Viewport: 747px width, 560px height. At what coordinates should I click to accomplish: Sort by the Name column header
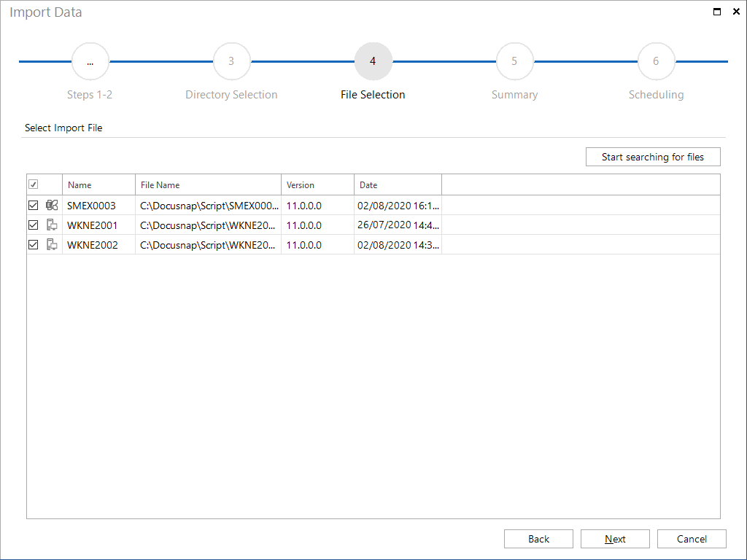(98, 184)
